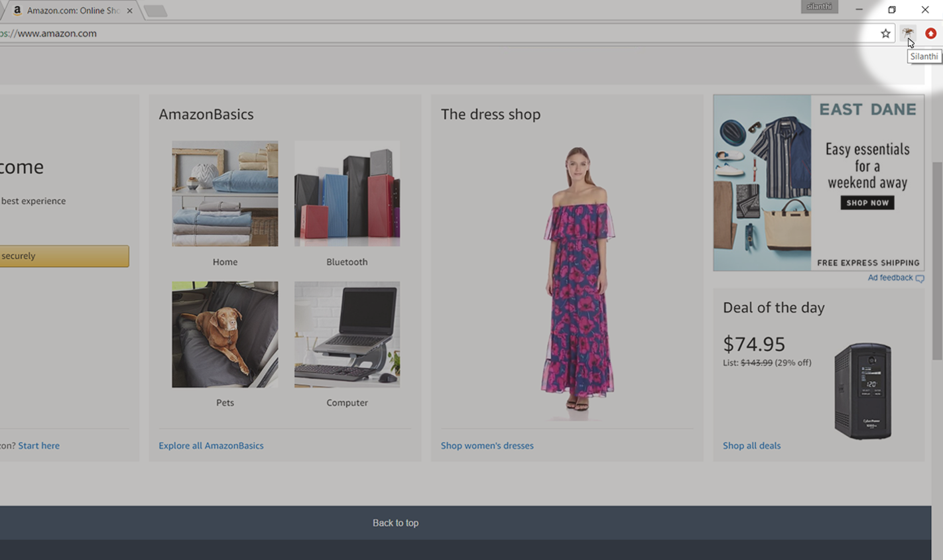Bookmark this page with the star icon
Image resolution: width=943 pixels, height=560 pixels.
tap(885, 33)
